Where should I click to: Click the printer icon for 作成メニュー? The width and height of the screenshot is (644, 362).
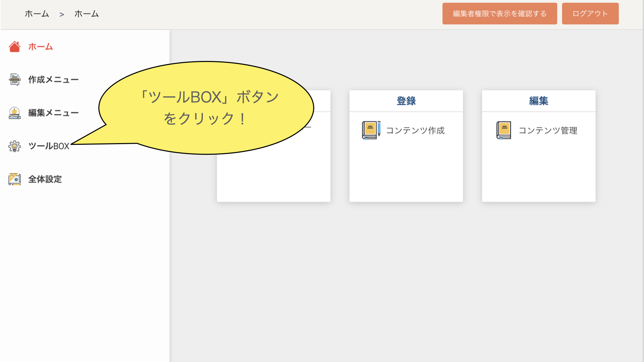pos(14,79)
